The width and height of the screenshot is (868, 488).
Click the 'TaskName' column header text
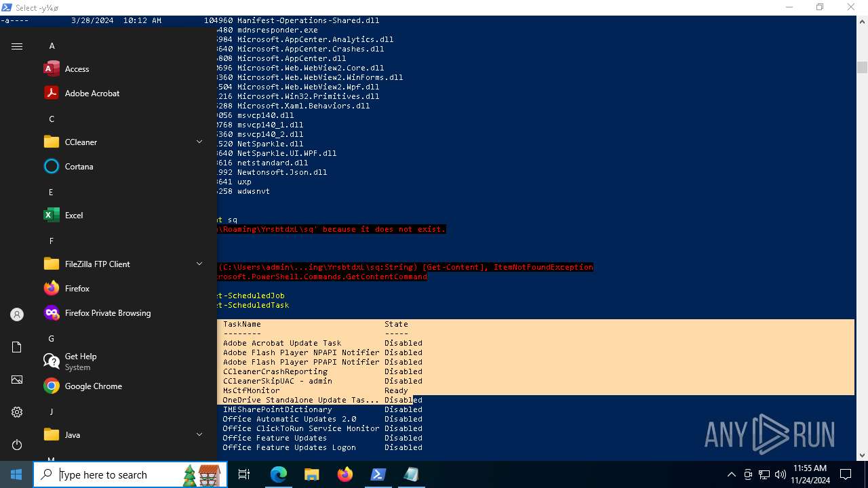(242, 324)
